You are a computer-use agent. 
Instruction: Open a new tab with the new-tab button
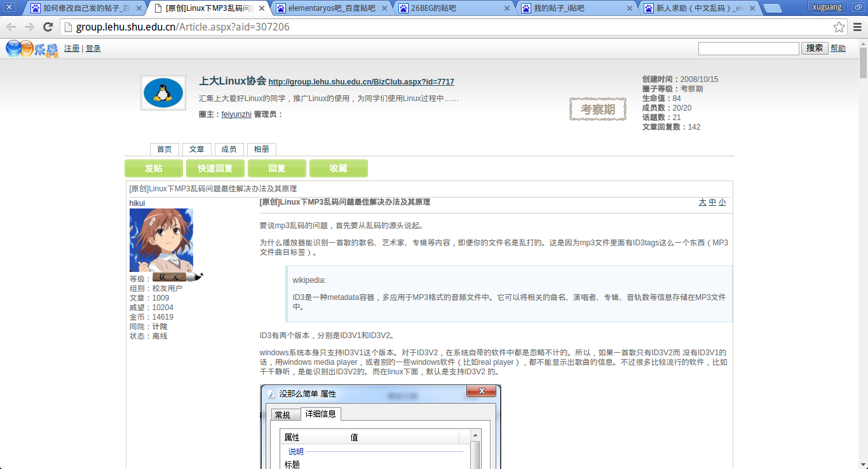(x=773, y=8)
